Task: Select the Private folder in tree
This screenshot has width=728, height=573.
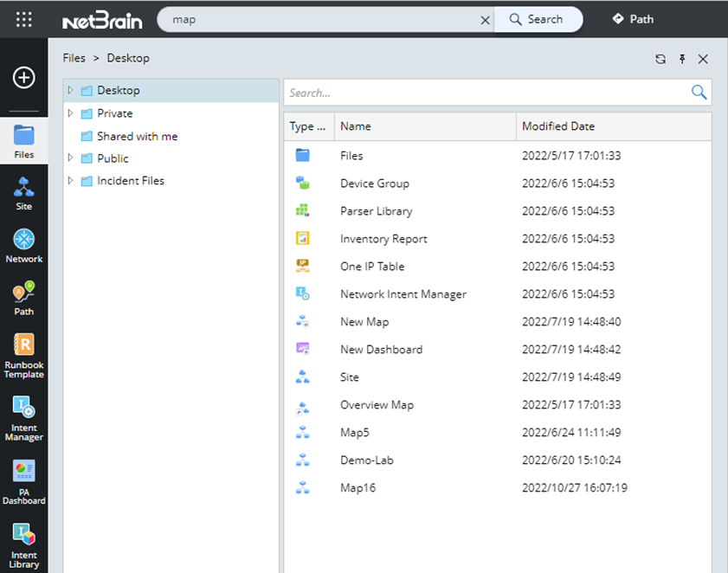Action: [x=114, y=113]
